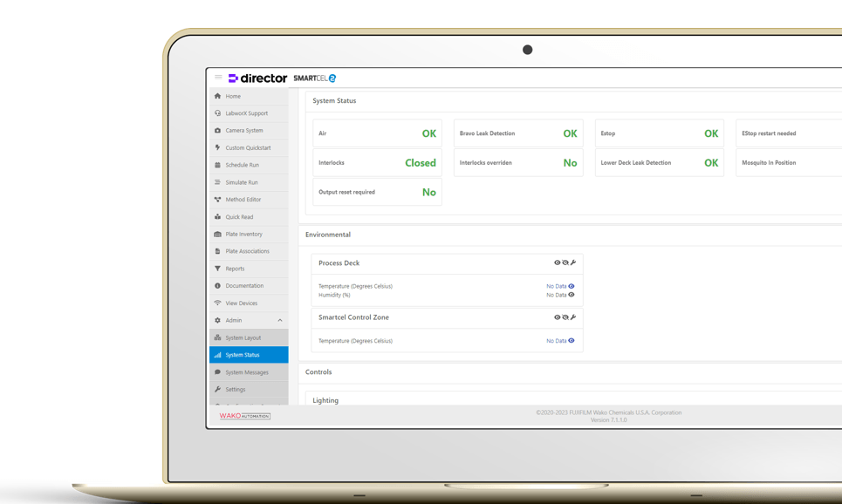
Task: Click the Quick Read icon in sidebar
Action: pos(217,217)
